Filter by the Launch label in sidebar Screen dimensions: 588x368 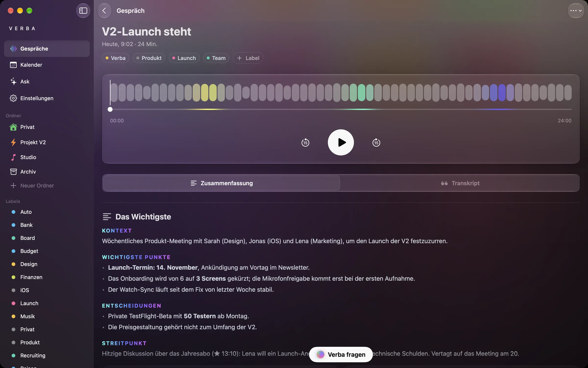point(47,303)
